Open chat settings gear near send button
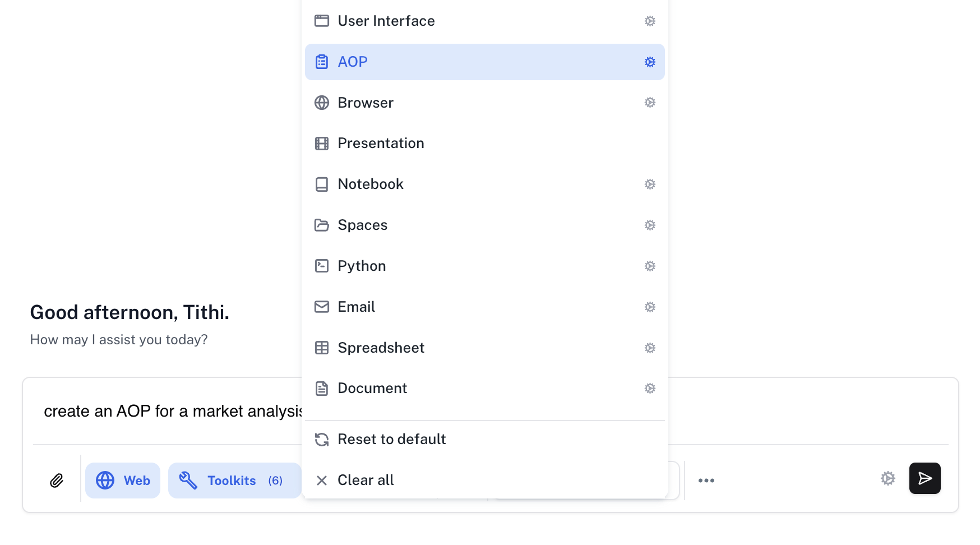Viewport: 980px width, 545px height. [887, 478]
